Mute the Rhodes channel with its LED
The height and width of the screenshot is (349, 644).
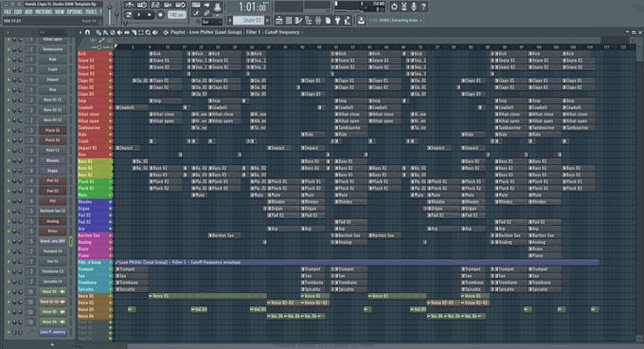(9, 160)
